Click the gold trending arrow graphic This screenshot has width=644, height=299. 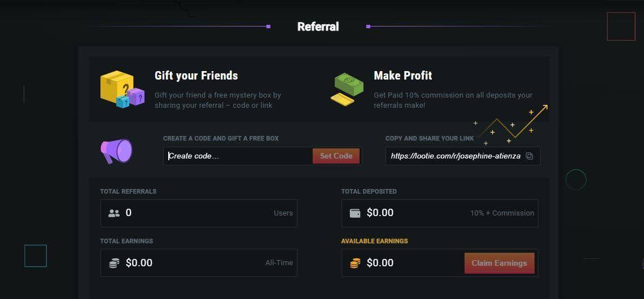[511, 124]
